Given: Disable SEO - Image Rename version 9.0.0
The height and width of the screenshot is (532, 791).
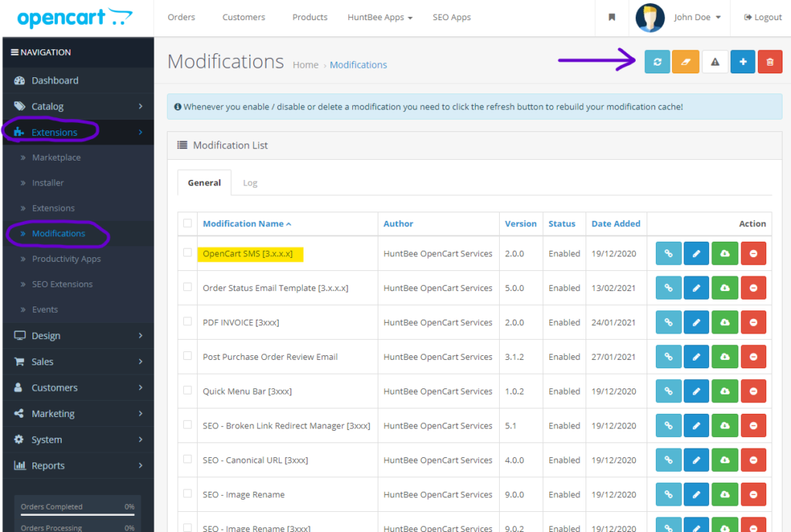Looking at the screenshot, I should (x=753, y=494).
